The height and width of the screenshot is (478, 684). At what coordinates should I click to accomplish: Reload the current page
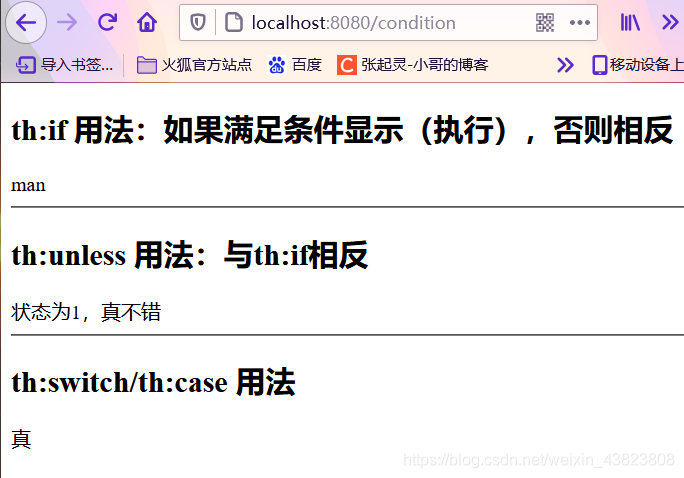click(x=107, y=22)
